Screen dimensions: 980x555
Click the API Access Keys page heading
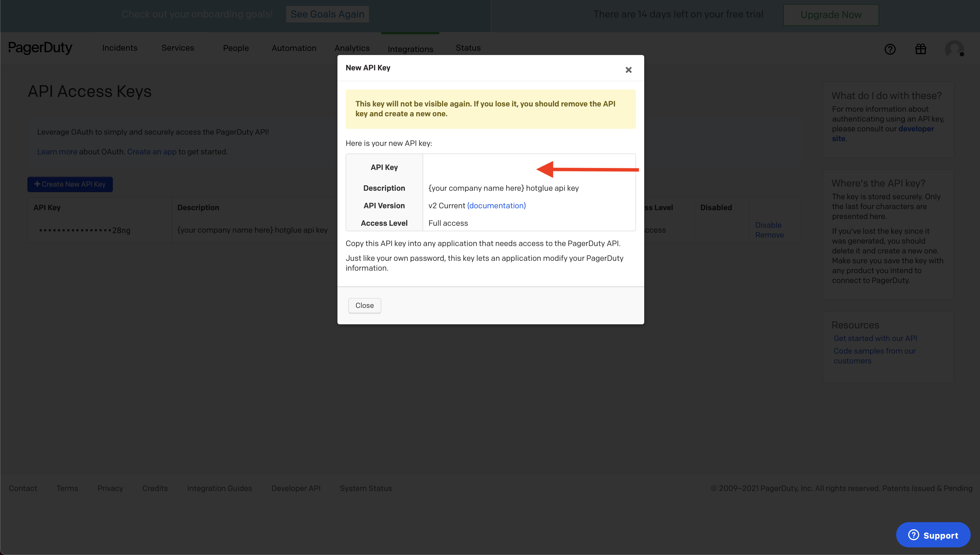pos(90,91)
